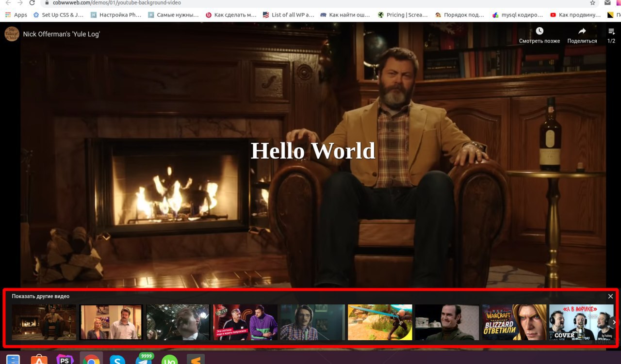Screen dimensions: 621x364
Task: Close the Показать другие видео suggestions bar
Action: pyautogui.click(x=610, y=296)
